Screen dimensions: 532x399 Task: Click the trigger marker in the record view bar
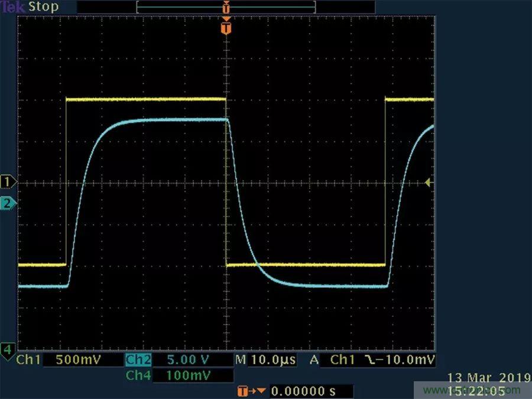[x=226, y=7]
